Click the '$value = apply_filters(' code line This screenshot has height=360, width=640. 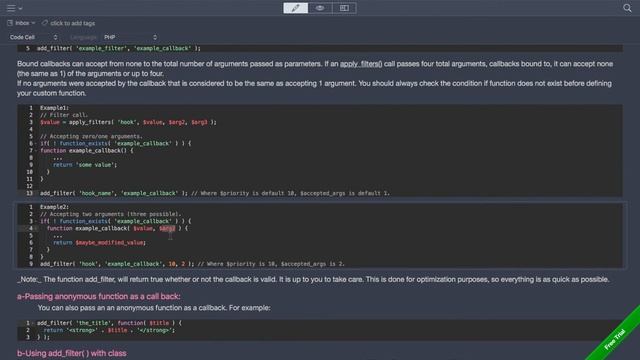pyautogui.click(x=128, y=122)
